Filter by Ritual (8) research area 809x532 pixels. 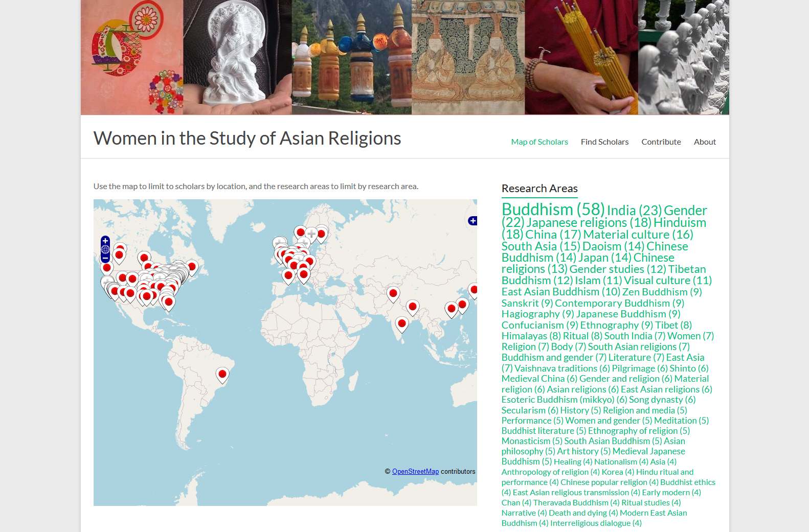point(582,336)
